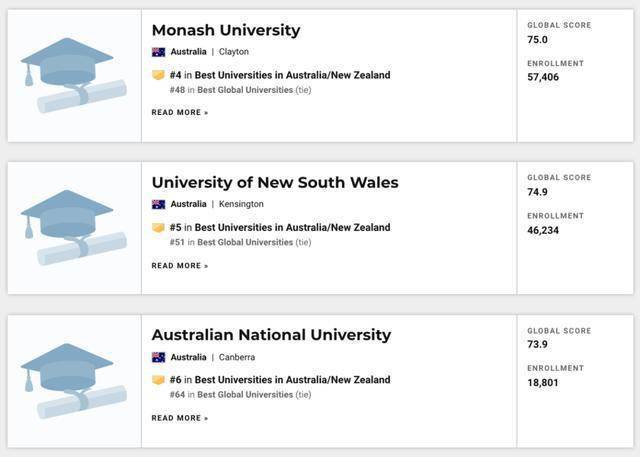Click the #5 ranking badge icon
The height and width of the screenshot is (457, 640).
158,227
